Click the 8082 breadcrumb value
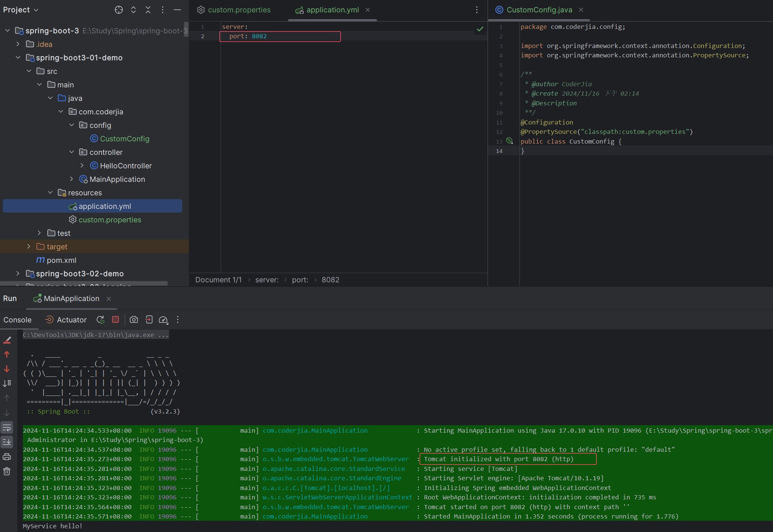The image size is (773, 532). point(330,280)
